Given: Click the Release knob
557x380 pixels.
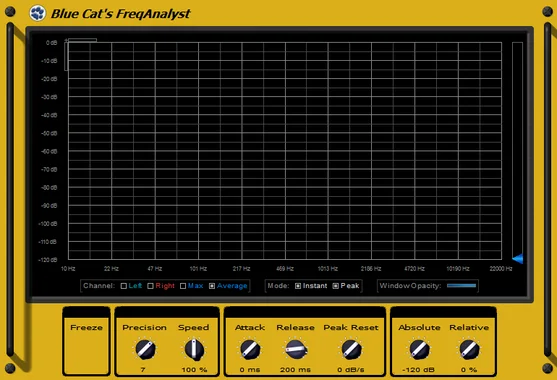Looking at the screenshot, I should (296, 350).
